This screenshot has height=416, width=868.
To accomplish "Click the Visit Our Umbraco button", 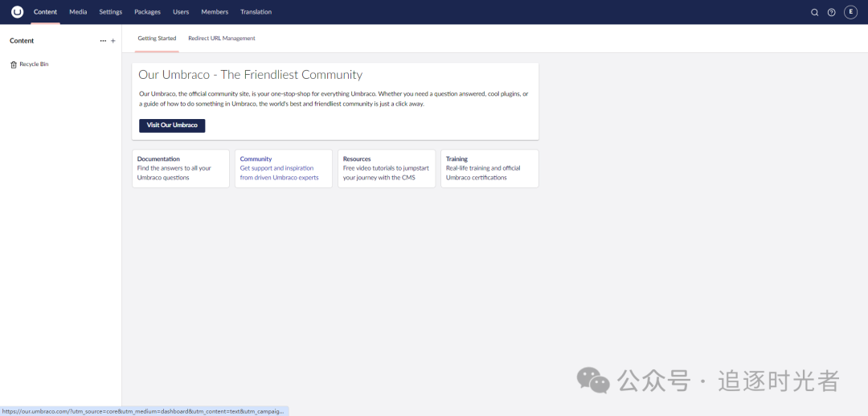I will (x=172, y=126).
